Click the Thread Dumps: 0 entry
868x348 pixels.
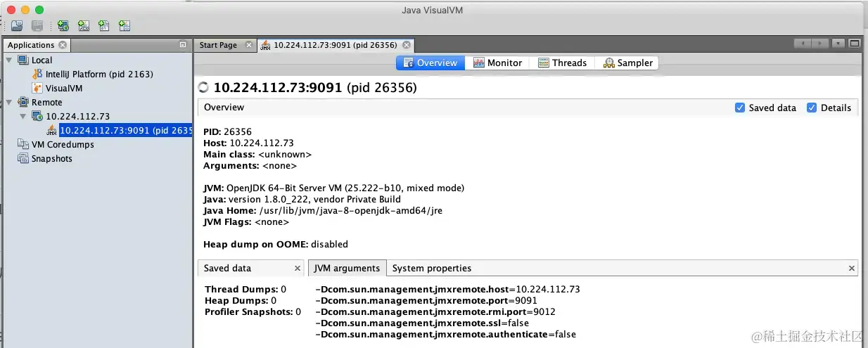(245, 289)
